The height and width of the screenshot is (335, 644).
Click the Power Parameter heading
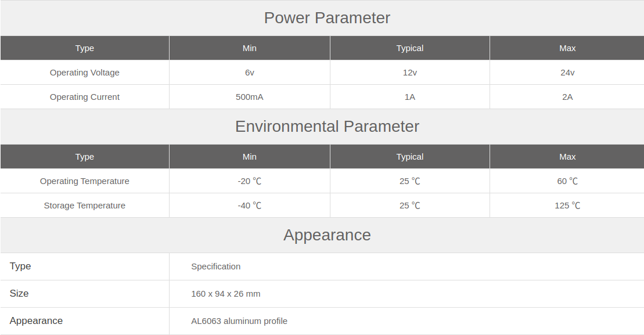coord(327,18)
